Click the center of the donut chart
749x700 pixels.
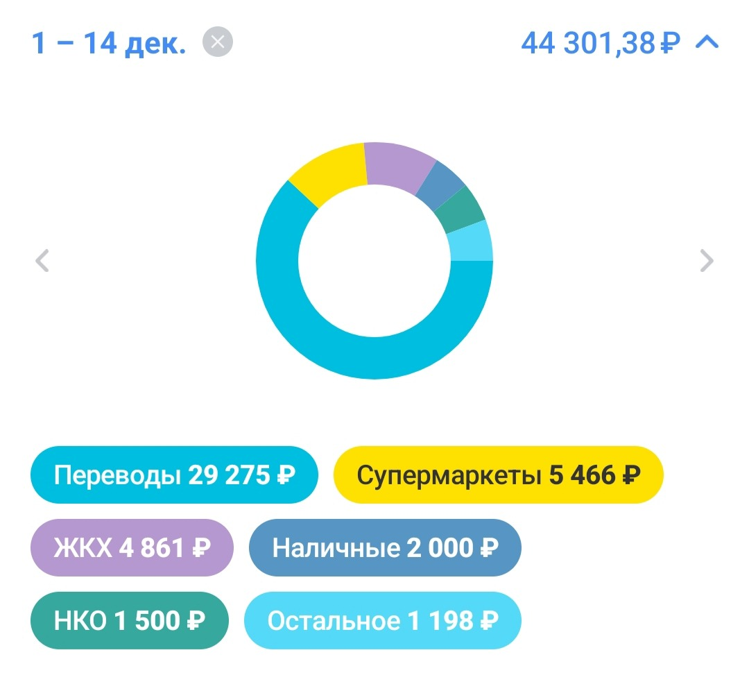tap(374, 260)
